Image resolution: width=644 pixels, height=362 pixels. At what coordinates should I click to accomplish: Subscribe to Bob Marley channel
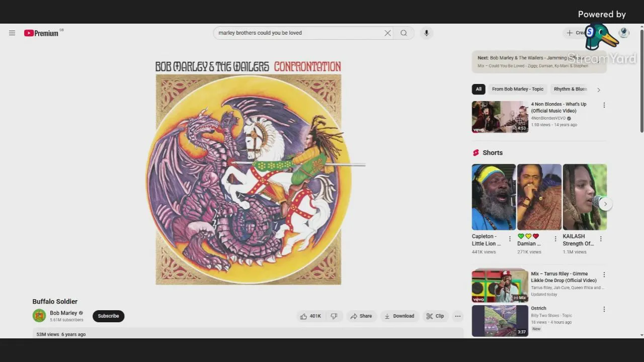tap(108, 316)
